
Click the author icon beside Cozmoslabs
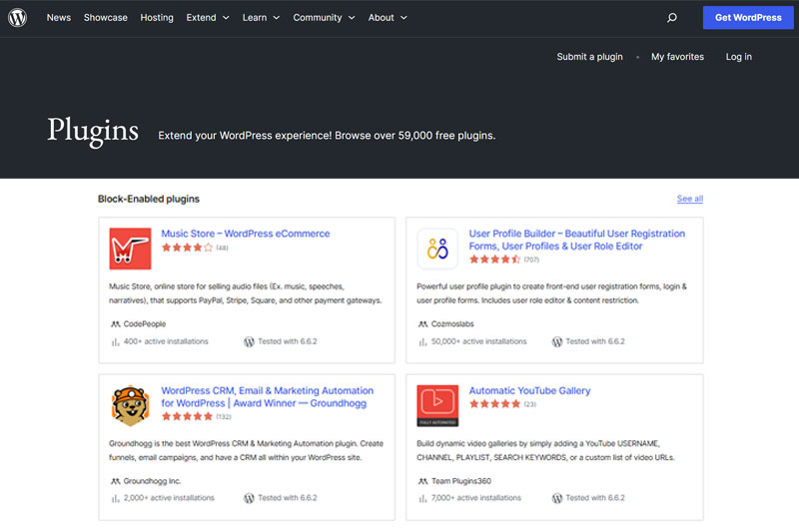(422, 323)
